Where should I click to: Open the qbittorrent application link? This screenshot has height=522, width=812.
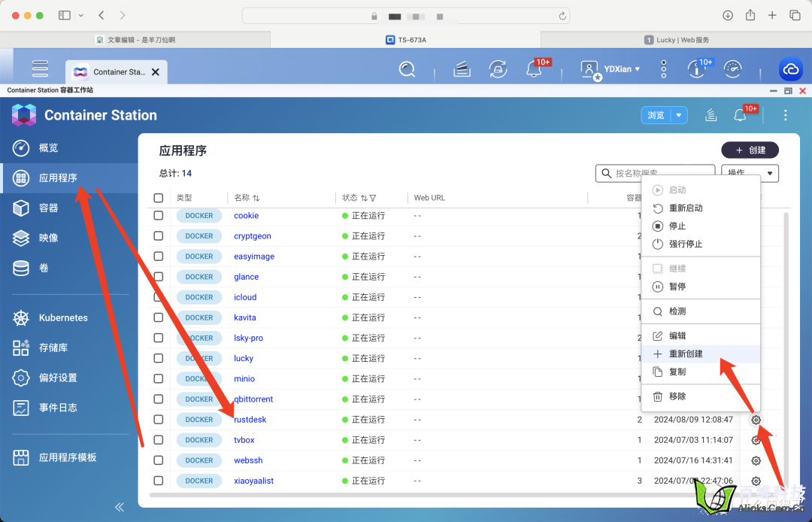click(253, 399)
